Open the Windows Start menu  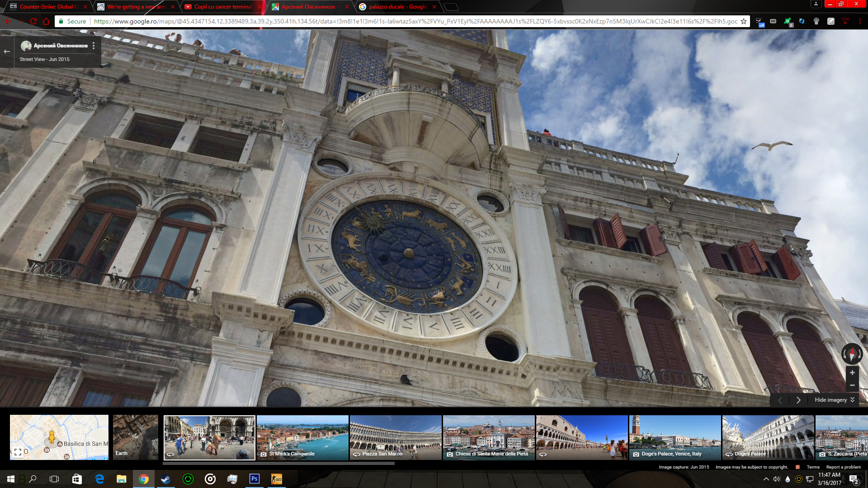click(11, 479)
